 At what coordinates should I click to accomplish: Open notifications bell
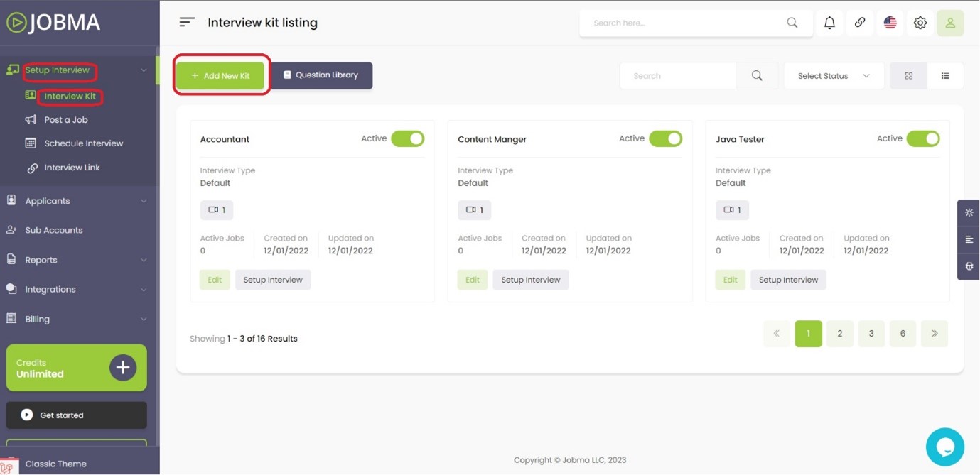click(x=829, y=23)
